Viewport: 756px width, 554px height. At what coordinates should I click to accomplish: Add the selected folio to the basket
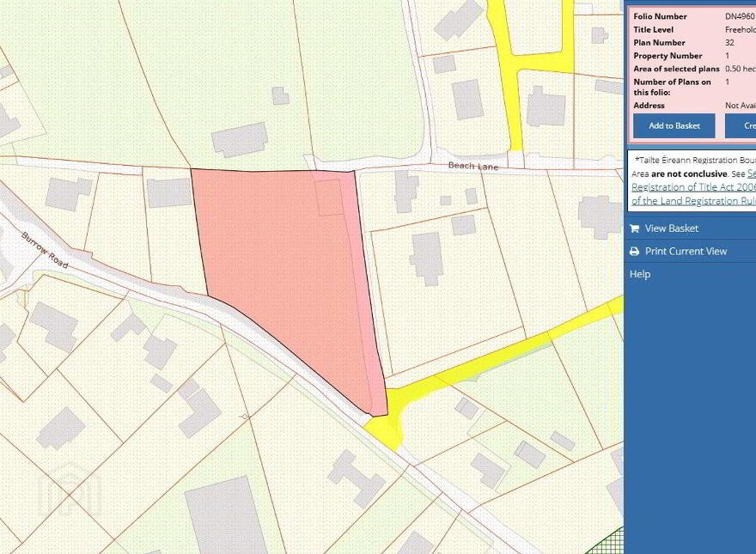[x=674, y=126]
